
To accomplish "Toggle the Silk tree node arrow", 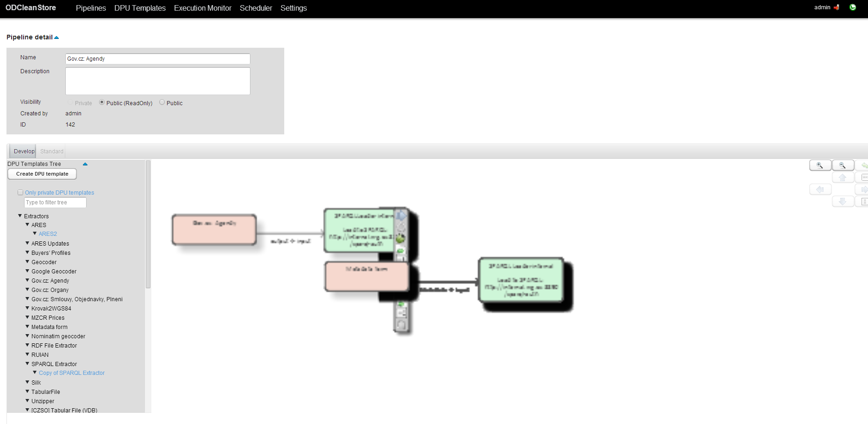I will [x=27, y=382].
